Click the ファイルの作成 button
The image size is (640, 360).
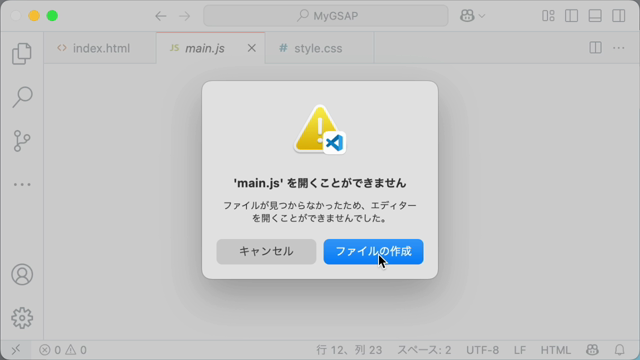[373, 251]
